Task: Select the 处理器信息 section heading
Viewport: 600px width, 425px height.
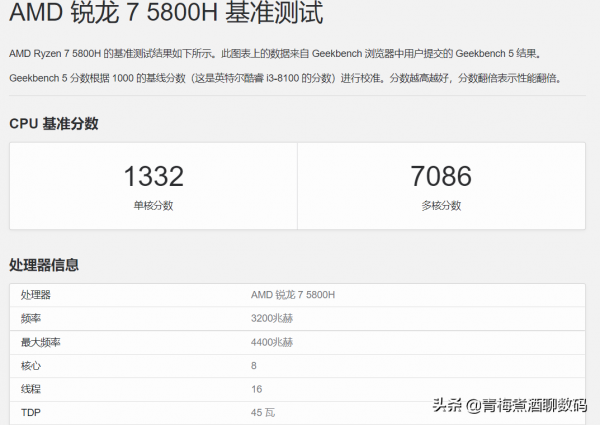Action: click(x=44, y=265)
